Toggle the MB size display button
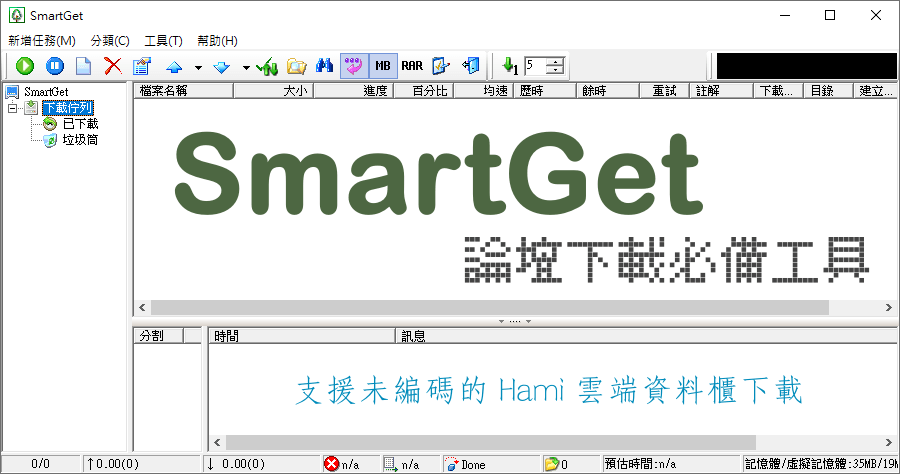Image resolution: width=900 pixels, height=474 pixels. tap(383, 66)
